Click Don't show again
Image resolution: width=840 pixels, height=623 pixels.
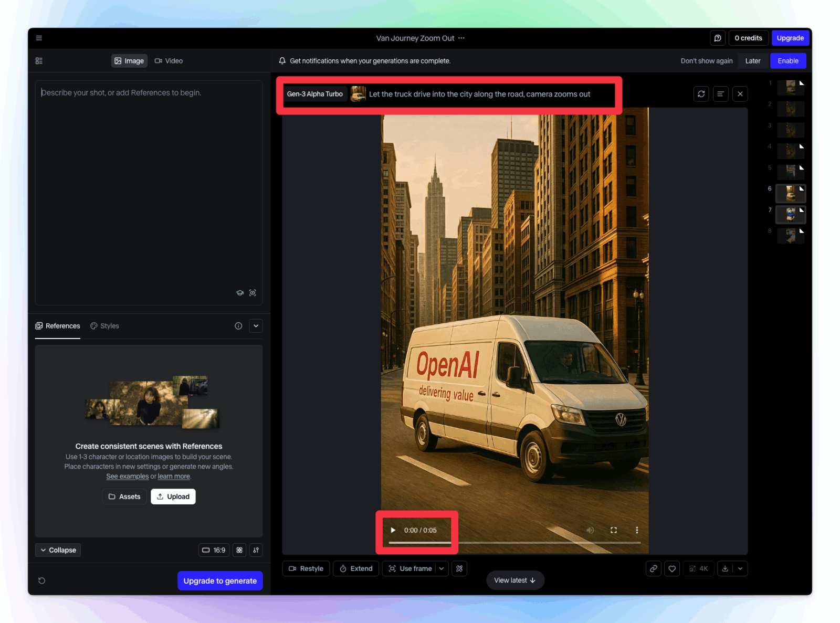[x=707, y=61]
